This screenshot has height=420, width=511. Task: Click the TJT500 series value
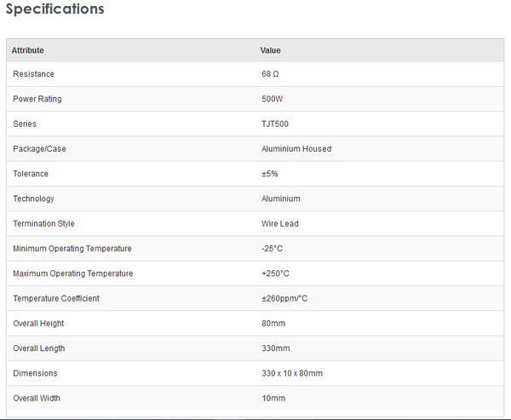pyautogui.click(x=276, y=124)
